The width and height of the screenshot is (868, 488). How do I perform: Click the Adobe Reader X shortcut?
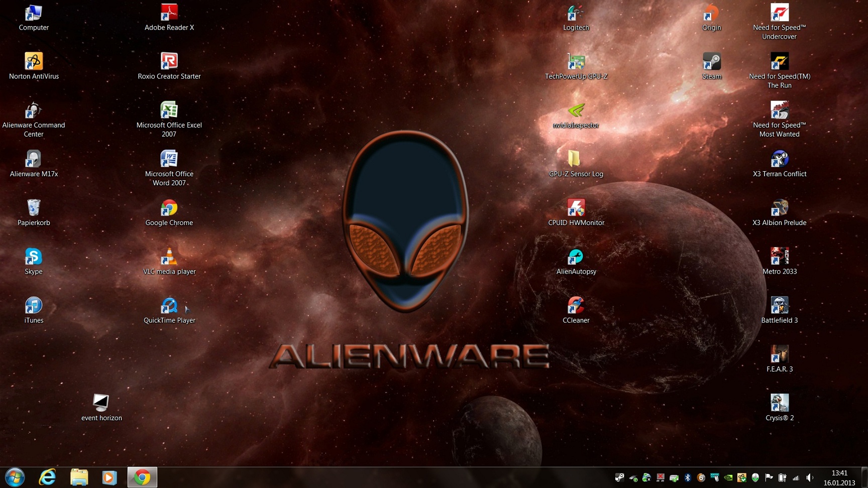click(x=169, y=18)
